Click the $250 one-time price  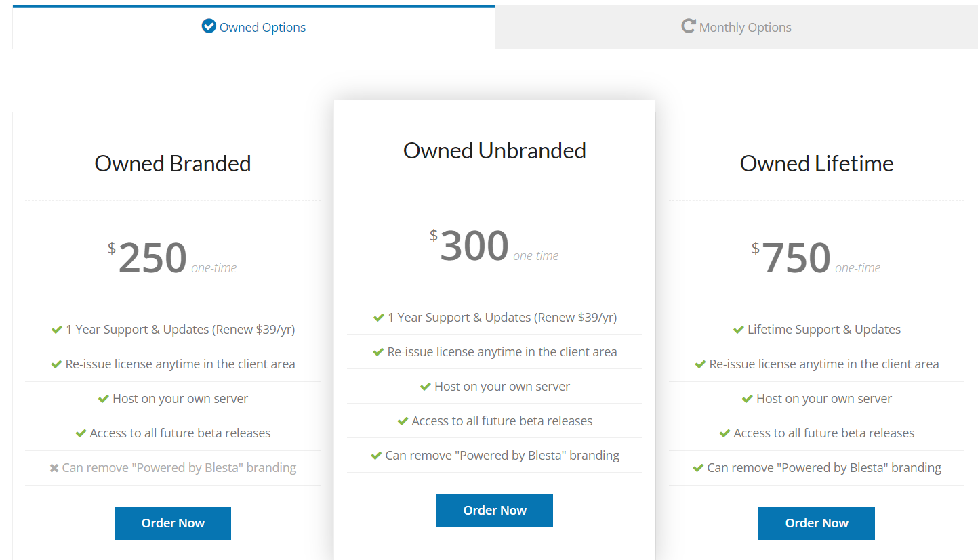click(x=153, y=258)
